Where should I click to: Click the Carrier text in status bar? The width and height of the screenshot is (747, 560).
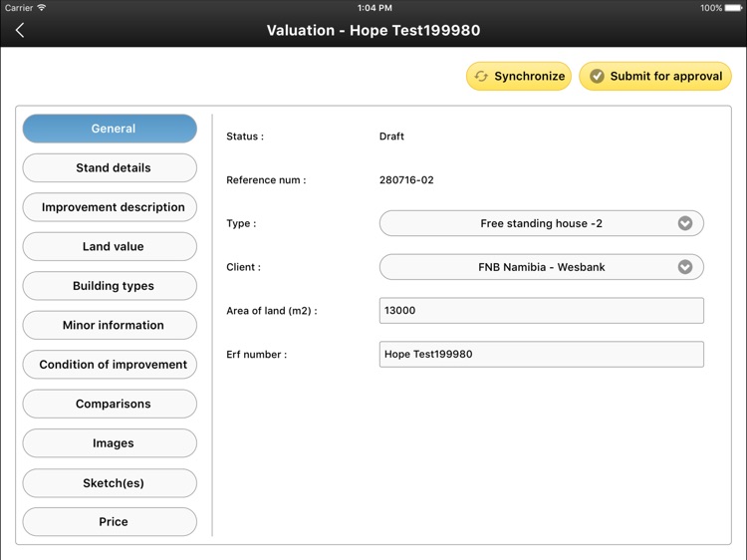19,8
